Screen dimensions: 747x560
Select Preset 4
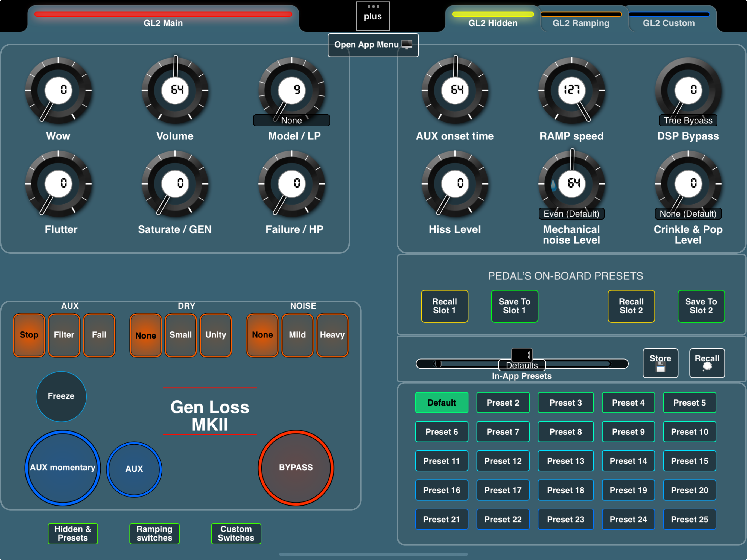pyautogui.click(x=628, y=402)
